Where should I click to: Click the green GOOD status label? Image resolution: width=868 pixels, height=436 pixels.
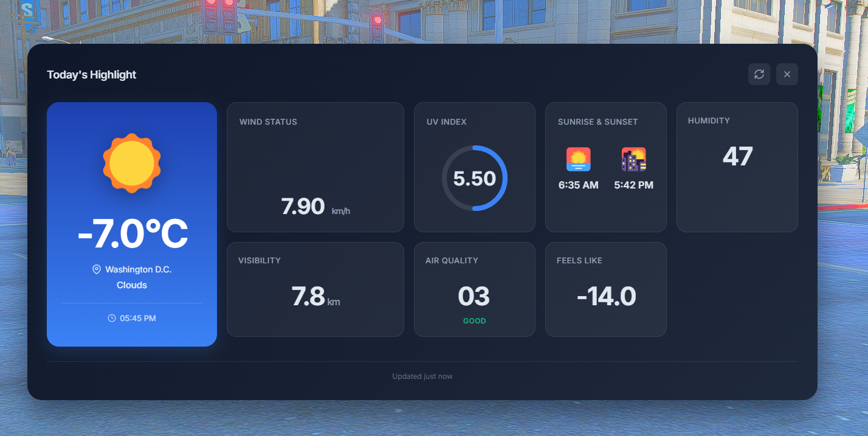[475, 321]
